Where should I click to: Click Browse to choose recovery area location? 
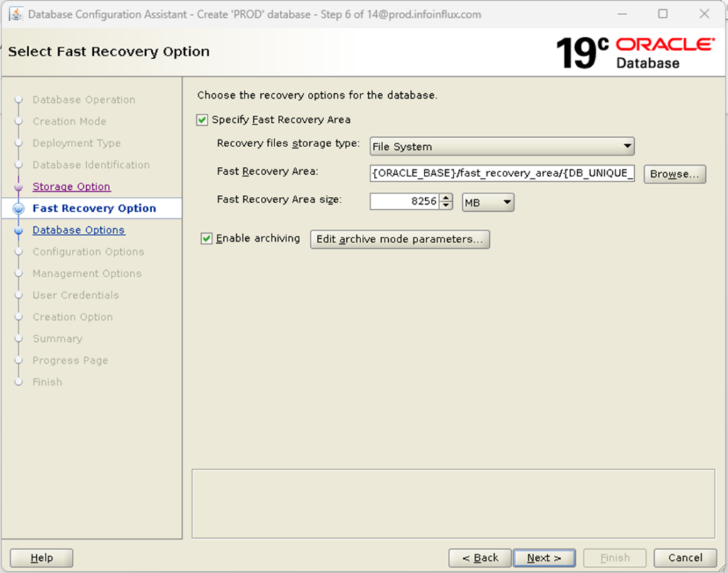(674, 173)
